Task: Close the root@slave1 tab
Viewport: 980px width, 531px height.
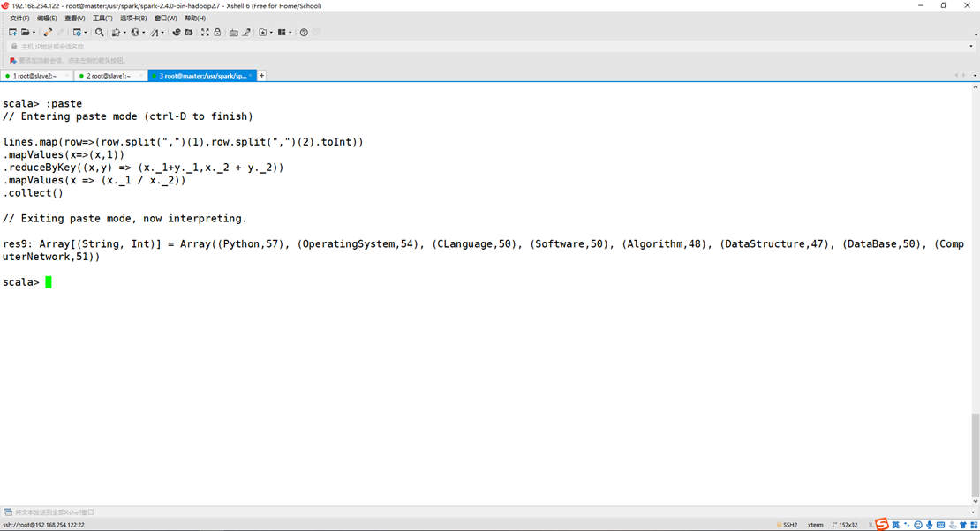Action: coord(140,76)
